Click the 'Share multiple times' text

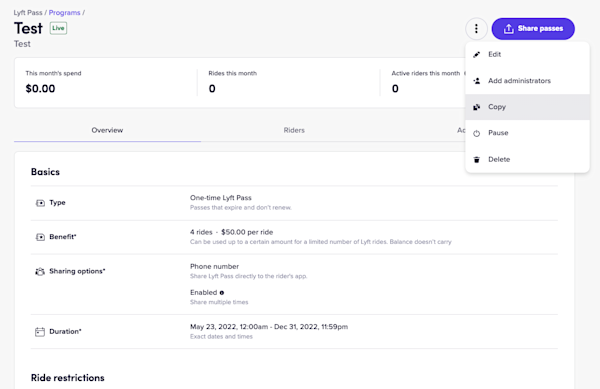point(219,302)
